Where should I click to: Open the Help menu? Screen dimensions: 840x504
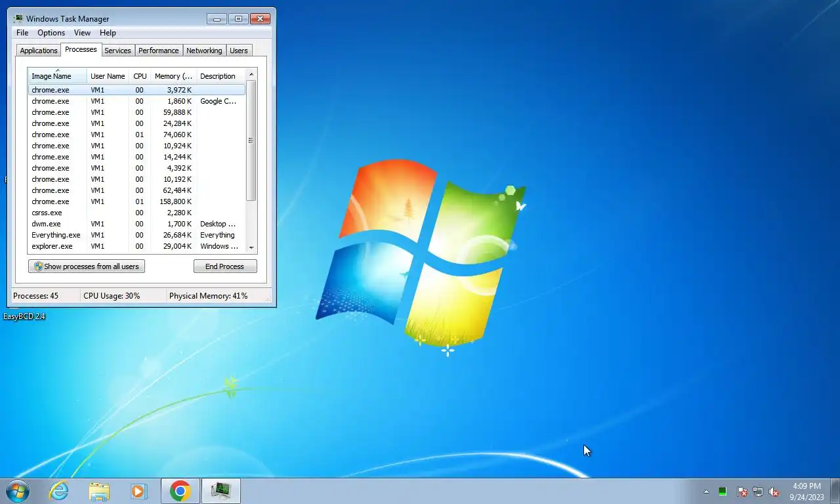coord(108,33)
